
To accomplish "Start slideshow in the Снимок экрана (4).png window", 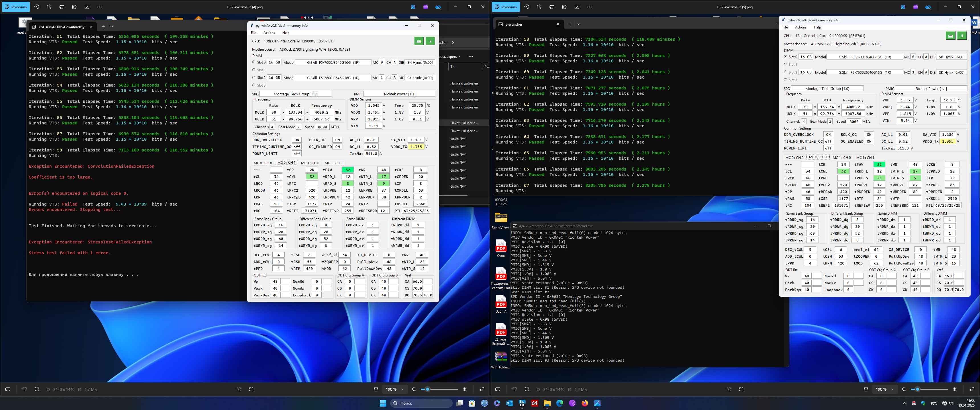I will pyautogui.click(x=87, y=7).
